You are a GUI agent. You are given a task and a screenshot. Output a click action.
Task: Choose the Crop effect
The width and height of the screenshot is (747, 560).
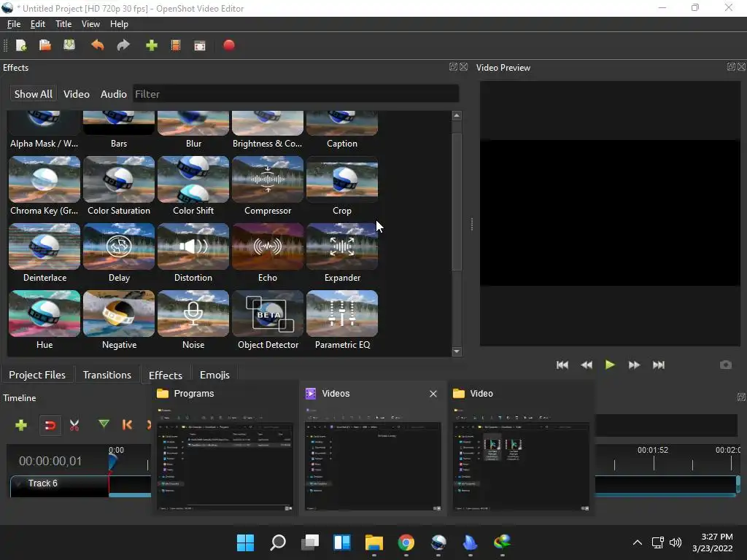pyautogui.click(x=342, y=186)
